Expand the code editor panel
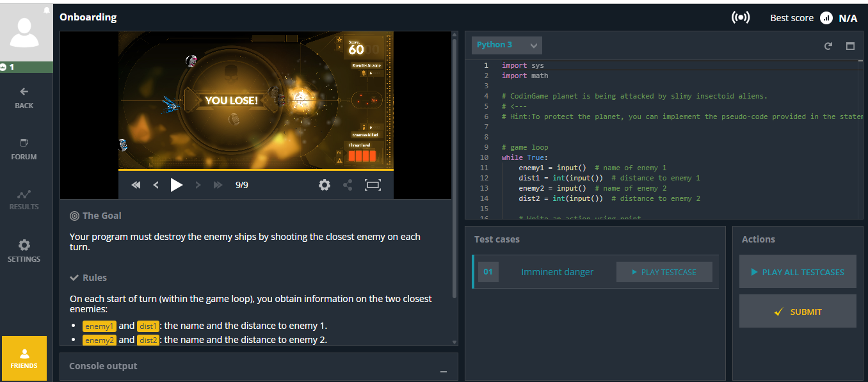The height and width of the screenshot is (382, 868). (850, 46)
